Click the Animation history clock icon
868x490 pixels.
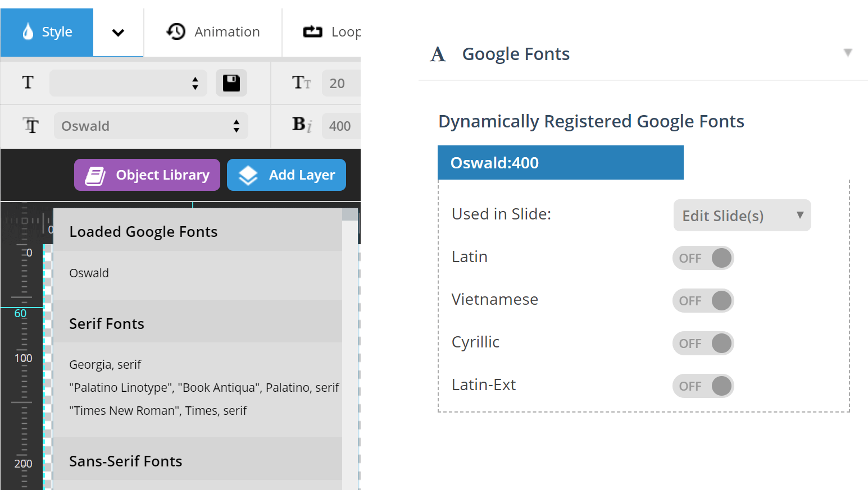(x=176, y=31)
